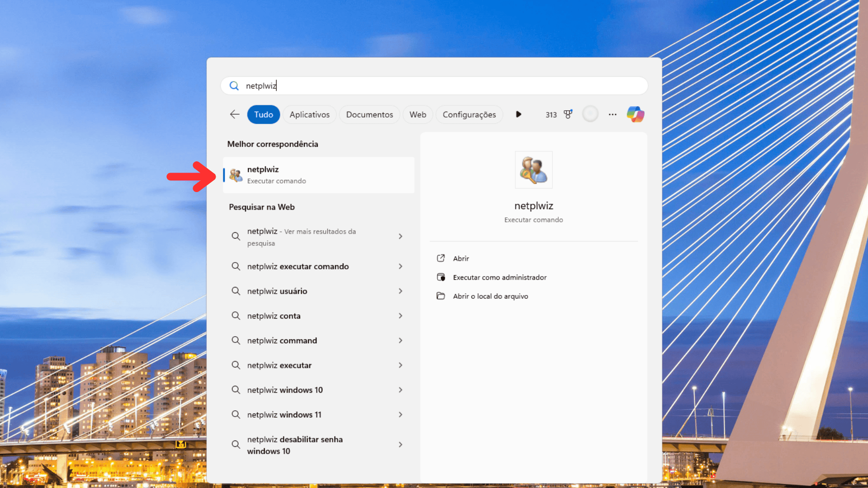
Task: Expand chevron for netplwiz windows 10
Action: [401, 390]
